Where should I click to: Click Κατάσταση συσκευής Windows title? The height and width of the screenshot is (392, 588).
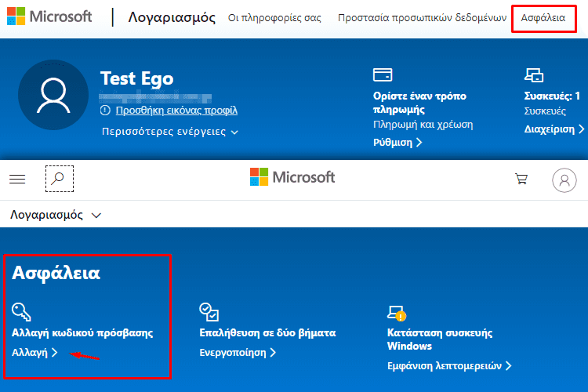coord(440,339)
